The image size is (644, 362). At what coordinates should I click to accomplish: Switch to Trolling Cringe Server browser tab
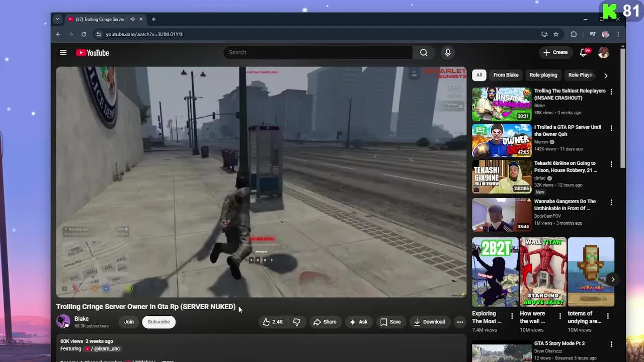(100, 19)
